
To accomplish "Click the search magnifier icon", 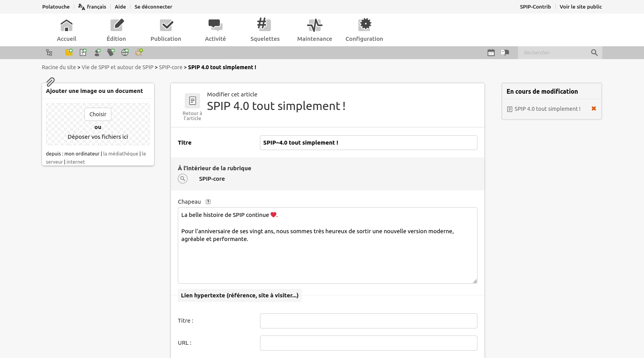I will 594,52.
